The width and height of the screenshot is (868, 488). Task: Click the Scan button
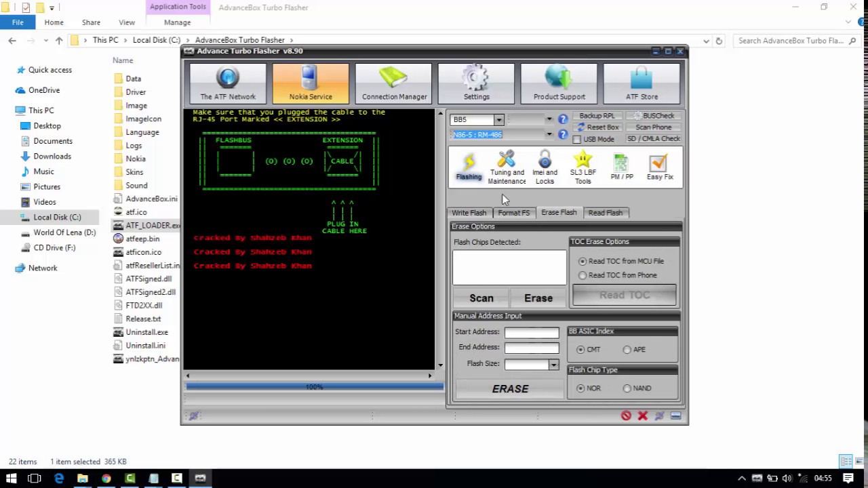tap(481, 298)
